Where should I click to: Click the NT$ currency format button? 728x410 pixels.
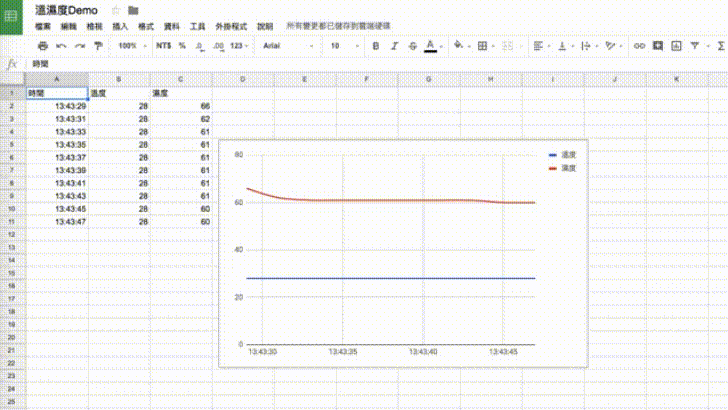(164, 46)
